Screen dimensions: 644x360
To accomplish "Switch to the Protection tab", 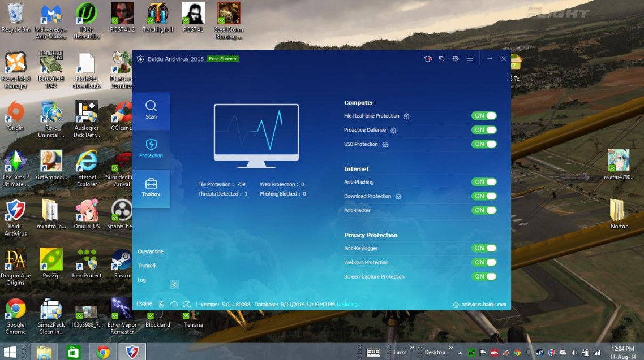I will click(151, 149).
